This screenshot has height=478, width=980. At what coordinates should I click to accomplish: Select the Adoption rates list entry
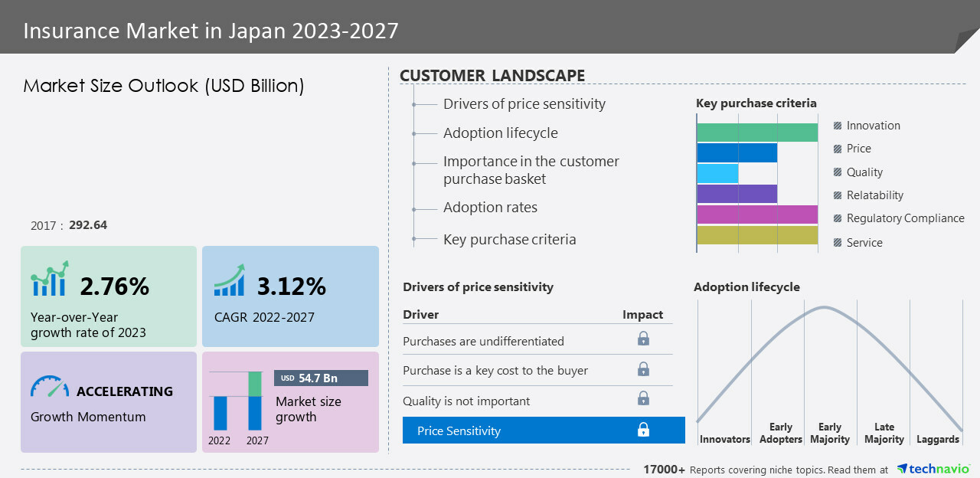click(x=490, y=208)
